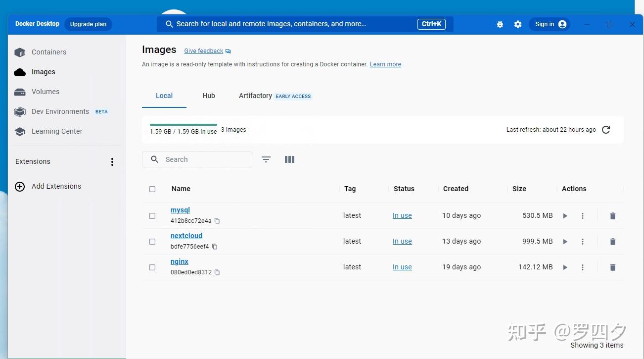Delete the nginx image
Image resolution: width=644 pixels, height=359 pixels.
click(x=613, y=267)
